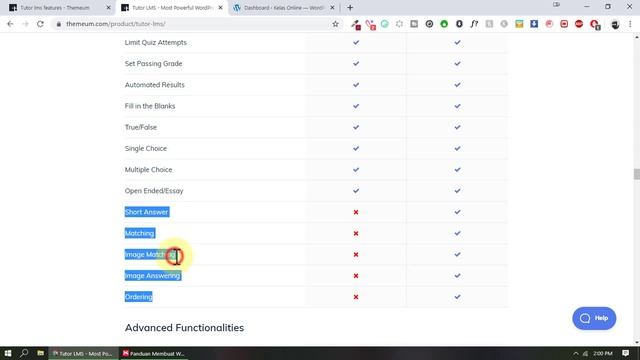Image resolution: width=640 pixels, height=360 pixels.
Task: Open a new browser tab
Action: (350, 7)
